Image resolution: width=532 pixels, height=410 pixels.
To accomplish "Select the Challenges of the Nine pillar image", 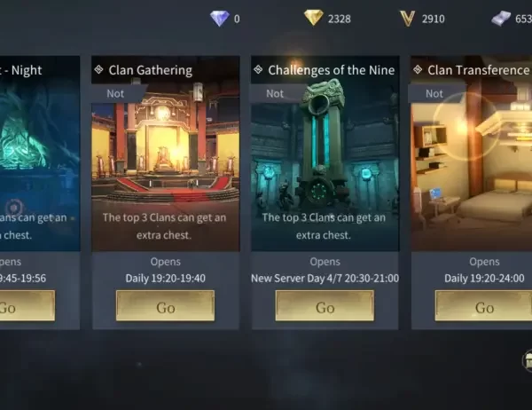I will pos(325,154).
